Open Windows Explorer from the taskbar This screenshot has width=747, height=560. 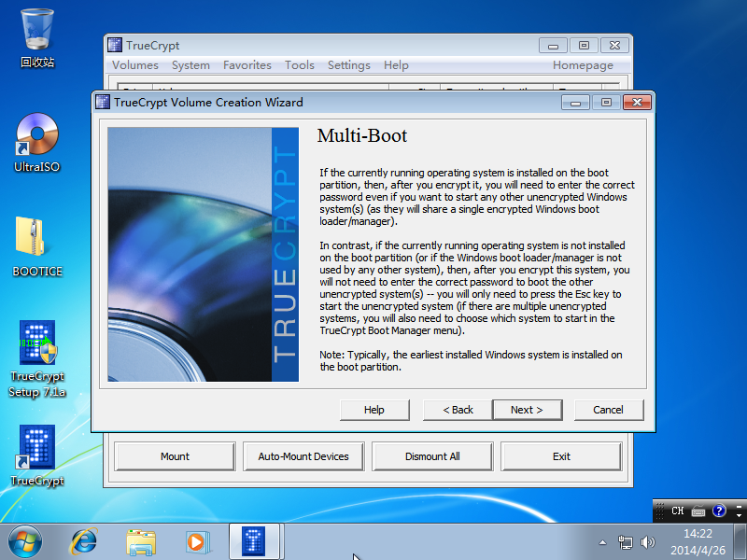click(141, 542)
